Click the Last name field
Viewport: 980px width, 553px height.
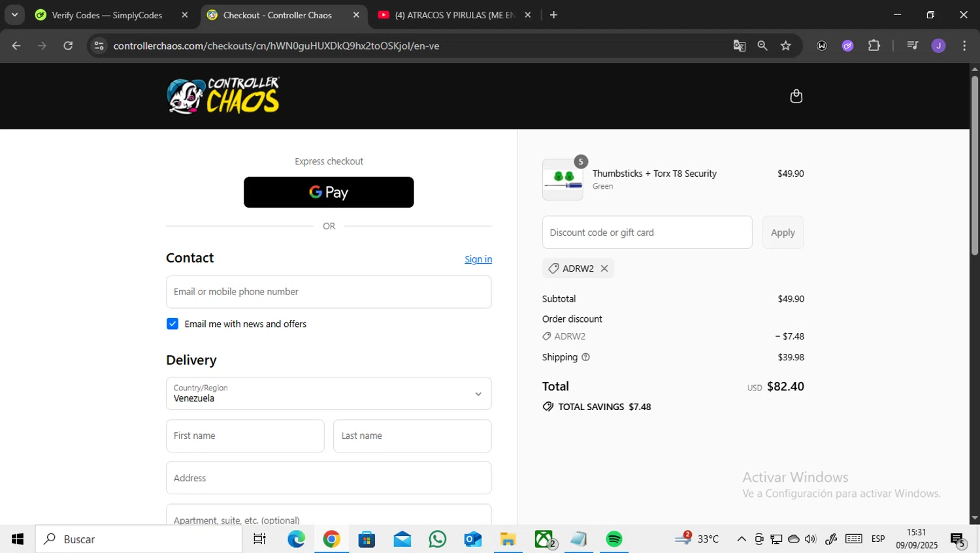(x=412, y=436)
